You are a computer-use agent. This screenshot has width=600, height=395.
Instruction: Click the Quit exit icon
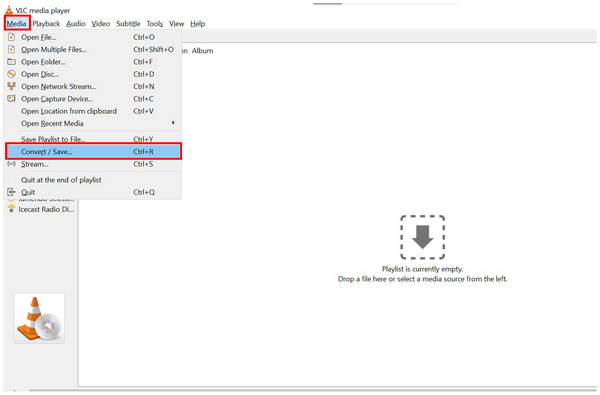[x=11, y=192]
